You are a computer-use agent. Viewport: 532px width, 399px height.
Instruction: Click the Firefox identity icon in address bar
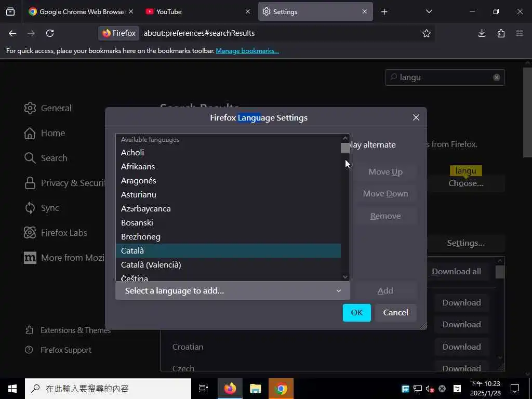coord(119,33)
